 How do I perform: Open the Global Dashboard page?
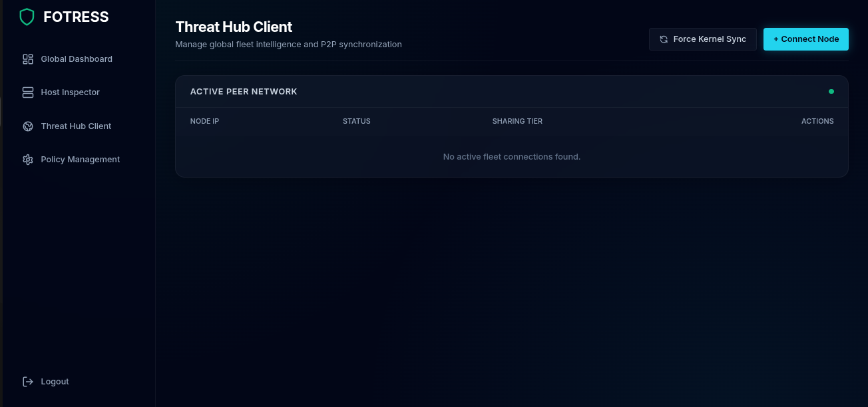coord(77,59)
